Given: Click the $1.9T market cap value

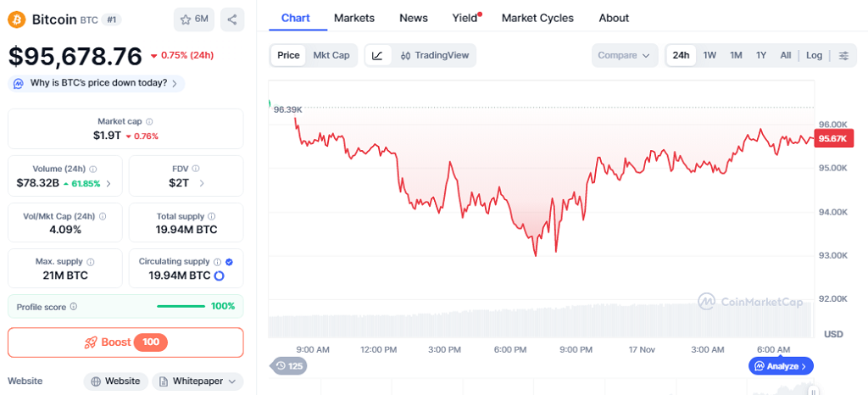Looking at the screenshot, I should pyautogui.click(x=107, y=136).
